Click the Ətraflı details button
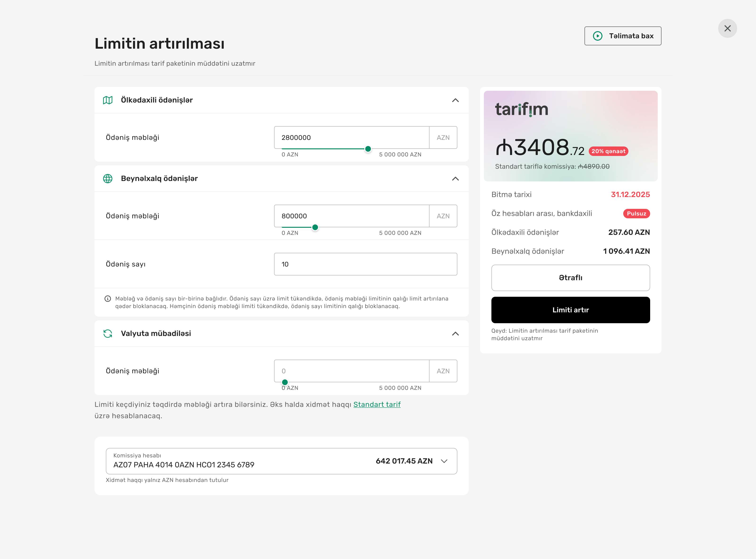The height and width of the screenshot is (559, 756). tap(570, 278)
